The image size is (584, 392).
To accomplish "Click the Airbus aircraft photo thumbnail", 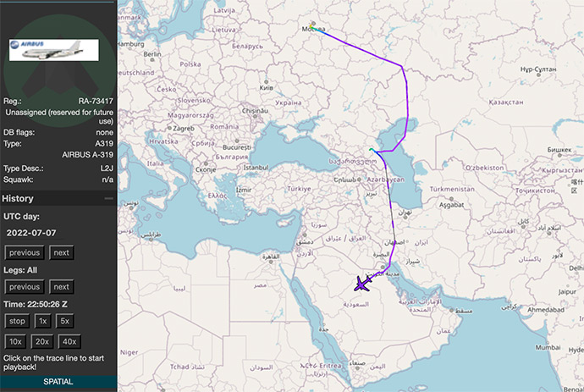I will coord(47,49).
